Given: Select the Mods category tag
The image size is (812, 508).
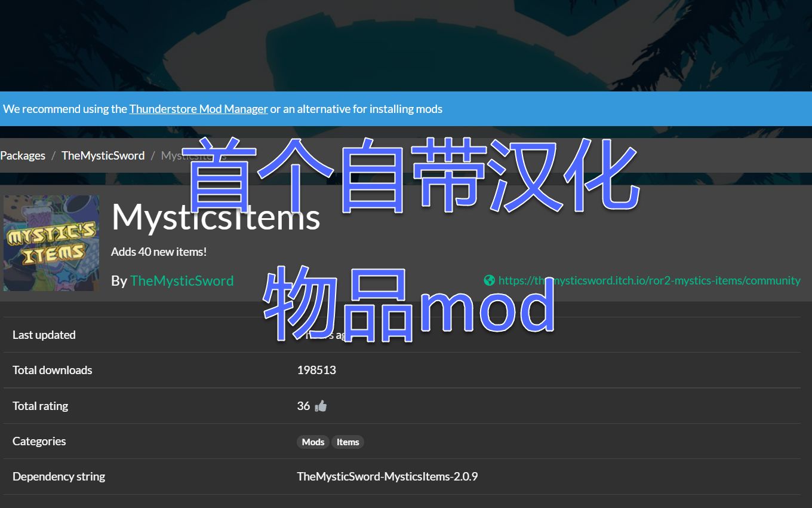Looking at the screenshot, I should click(x=312, y=442).
